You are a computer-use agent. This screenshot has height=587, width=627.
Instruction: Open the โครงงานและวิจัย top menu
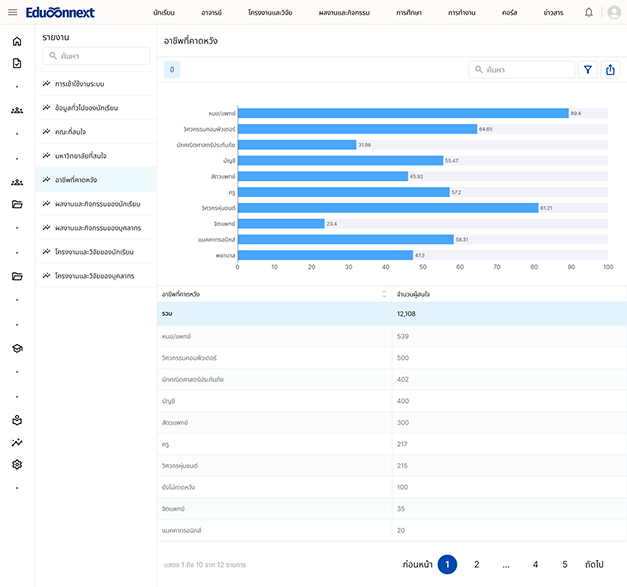[x=270, y=12]
